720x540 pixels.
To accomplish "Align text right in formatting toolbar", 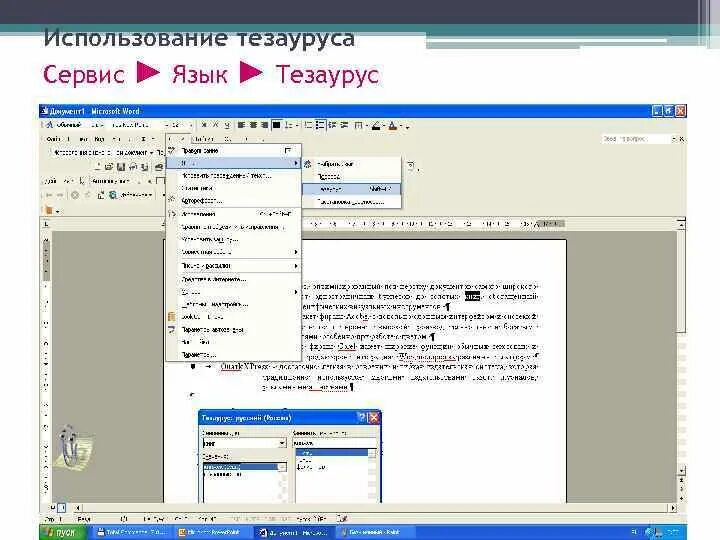I will coord(264,125).
